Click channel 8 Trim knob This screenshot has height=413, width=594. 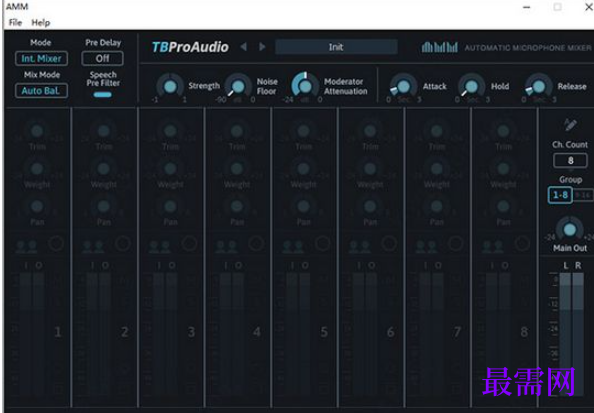coord(503,131)
